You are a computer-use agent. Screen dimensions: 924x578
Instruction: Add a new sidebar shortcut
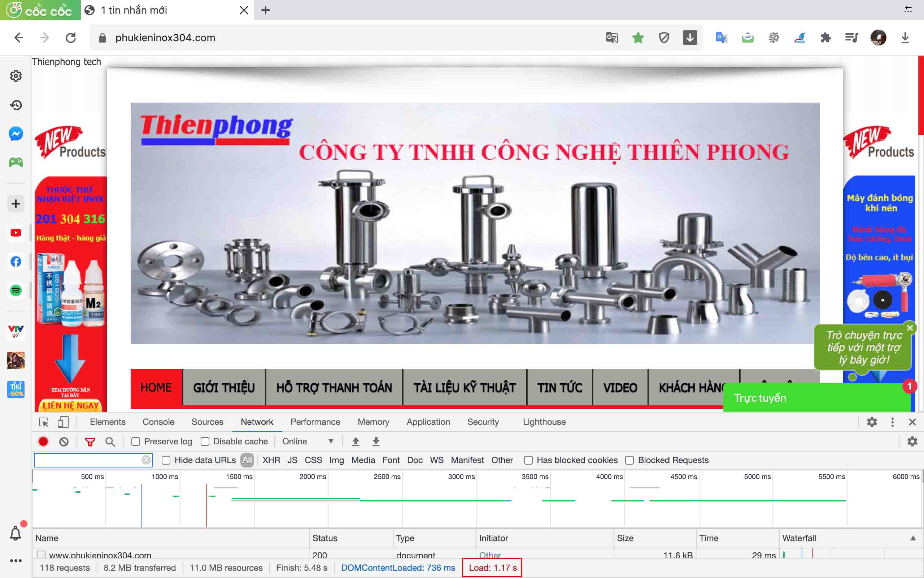16,203
